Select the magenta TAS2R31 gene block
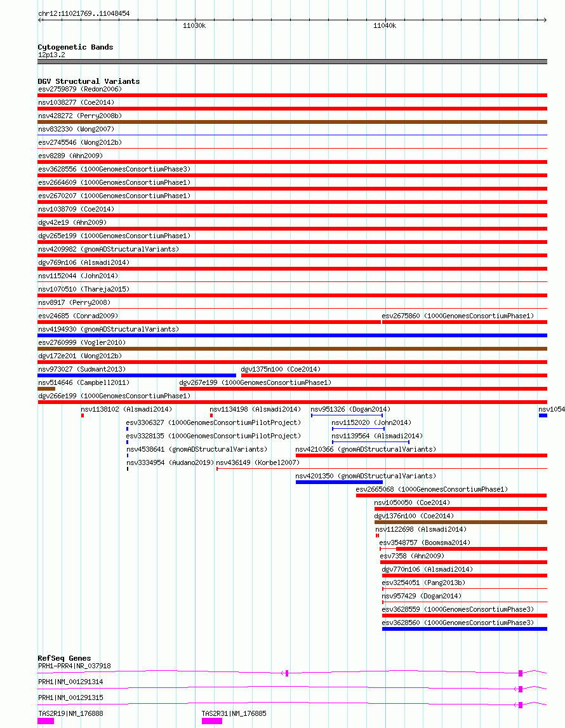Viewport: 565px width, 728px height. [x=212, y=721]
